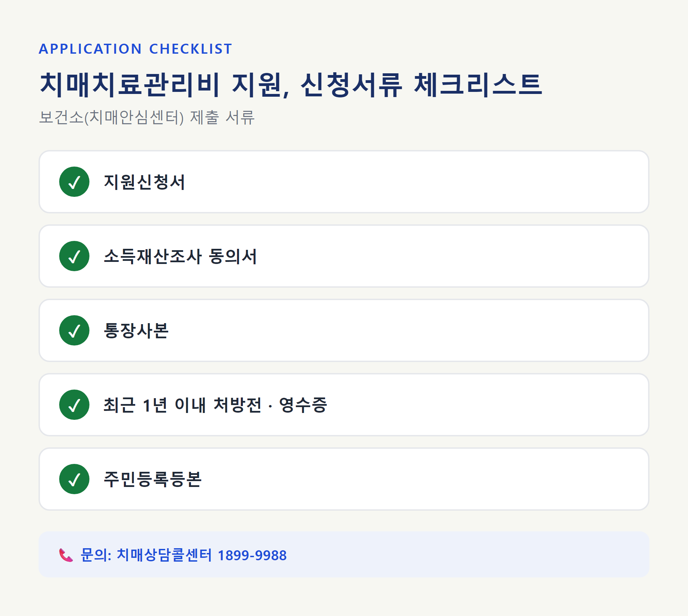Click the 통장사본 label text
Screen dimensions: 688x616
click(x=136, y=331)
